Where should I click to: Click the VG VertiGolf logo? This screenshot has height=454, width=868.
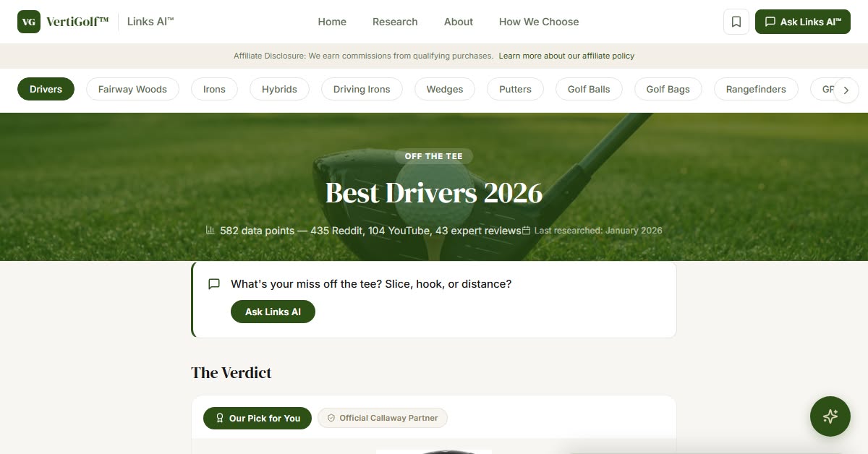click(63, 22)
